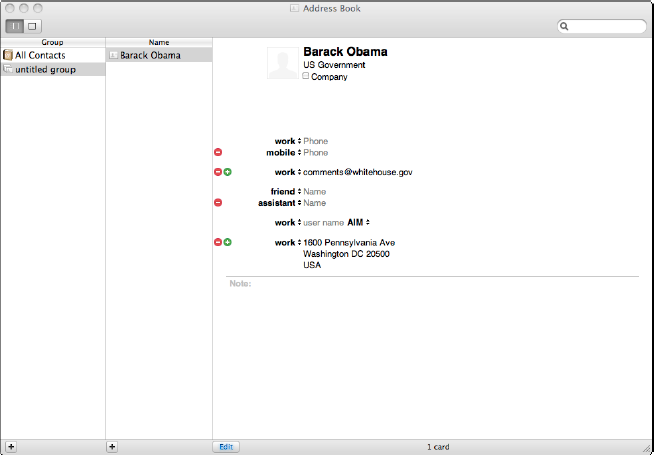Click 1600 Pennsylvania Ave address line
This screenshot has height=456, width=654.
(349, 242)
